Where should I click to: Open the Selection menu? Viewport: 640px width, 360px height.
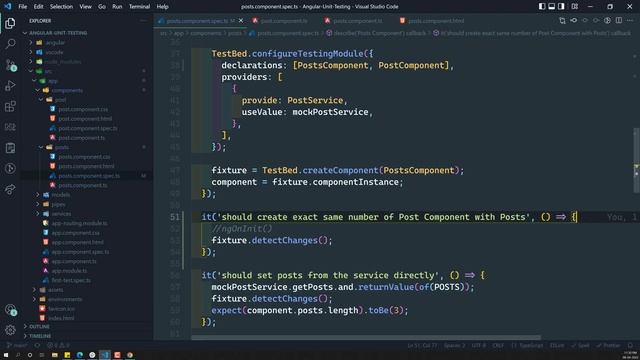(x=61, y=7)
